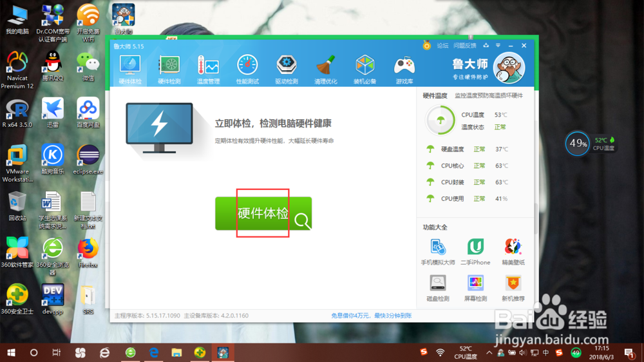Viewport: 644px width, 362px height.
Task: Select the CPU使用 row
Action: click(468, 198)
